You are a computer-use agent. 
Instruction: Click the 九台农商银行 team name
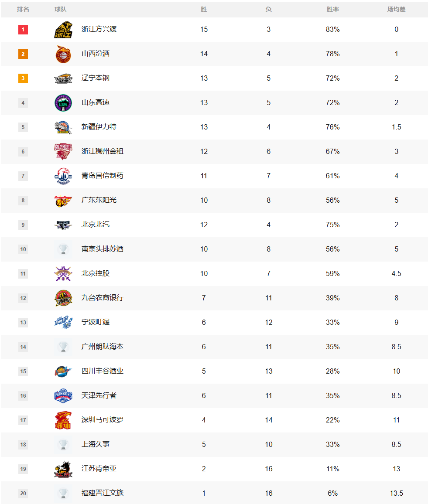coord(102,298)
